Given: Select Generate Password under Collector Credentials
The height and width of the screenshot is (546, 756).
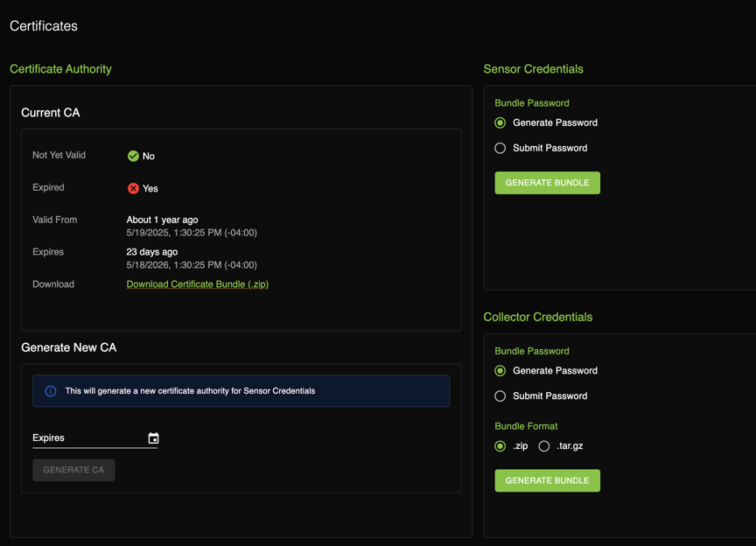Looking at the screenshot, I should pyautogui.click(x=500, y=370).
